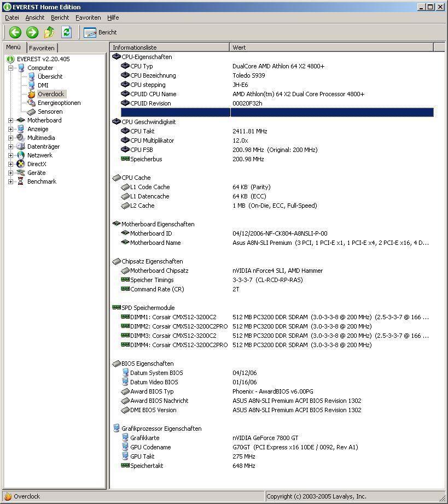Expand the Netzwerk tree node
This screenshot has height=504, width=448.
click(x=10, y=155)
